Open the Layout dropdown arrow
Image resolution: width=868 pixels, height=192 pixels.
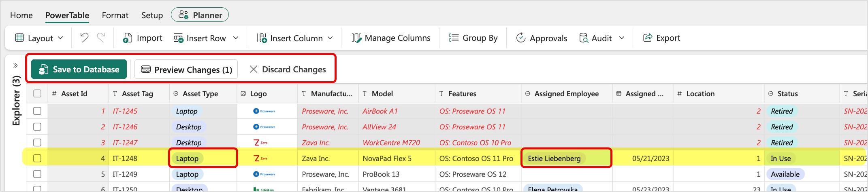pyautogui.click(x=60, y=38)
